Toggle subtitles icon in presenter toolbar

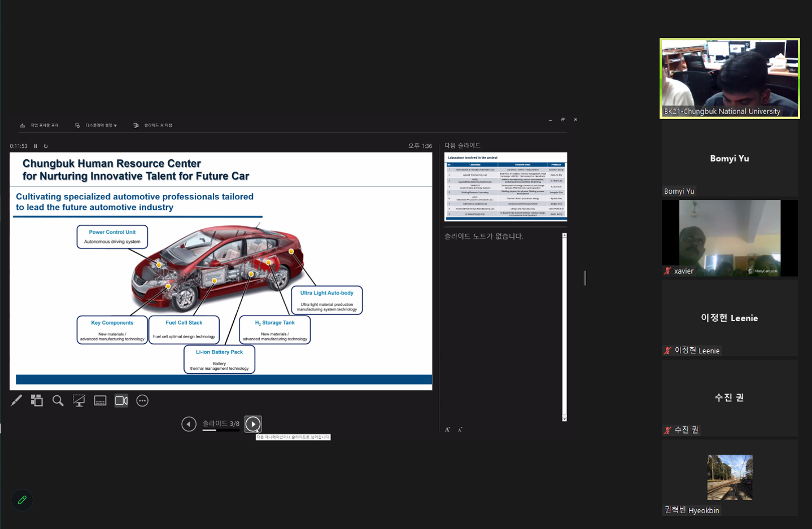point(100,401)
